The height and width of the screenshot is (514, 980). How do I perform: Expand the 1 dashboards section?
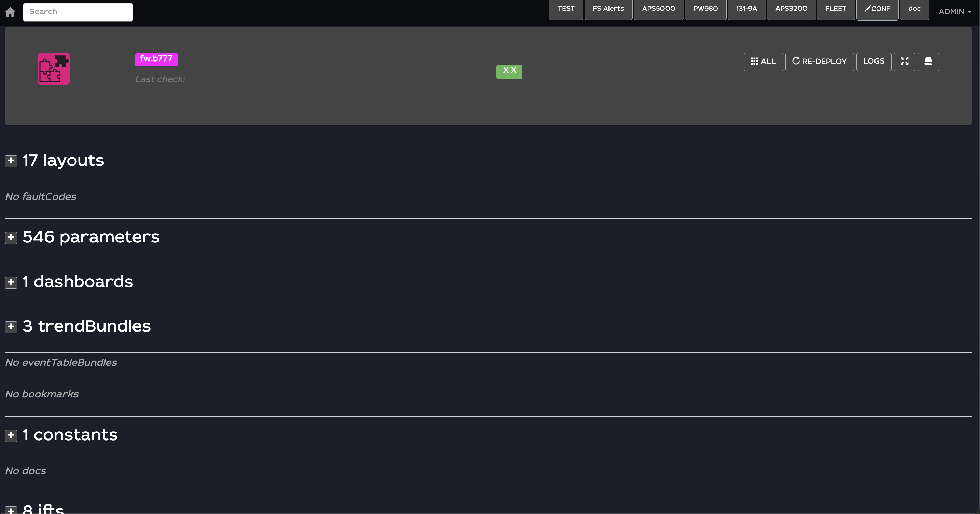coord(11,282)
